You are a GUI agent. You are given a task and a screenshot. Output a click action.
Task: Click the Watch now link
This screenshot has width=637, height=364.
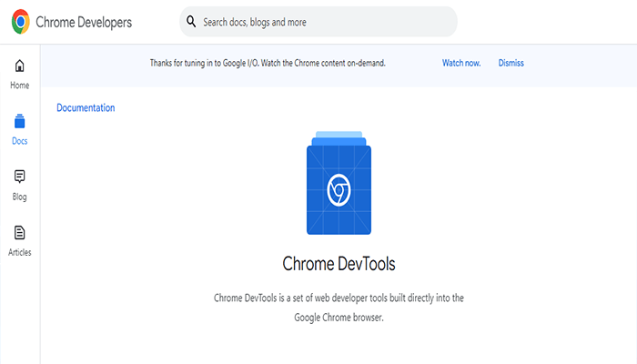tap(461, 63)
